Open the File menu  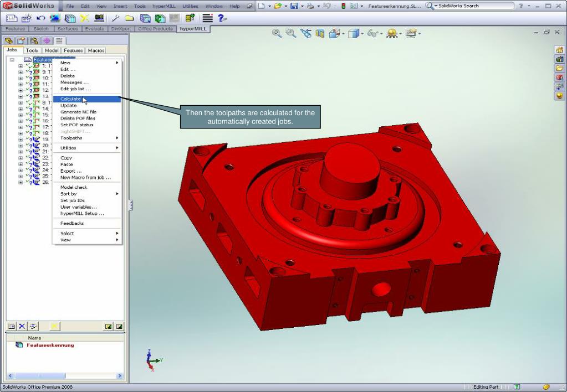[x=70, y=6]
